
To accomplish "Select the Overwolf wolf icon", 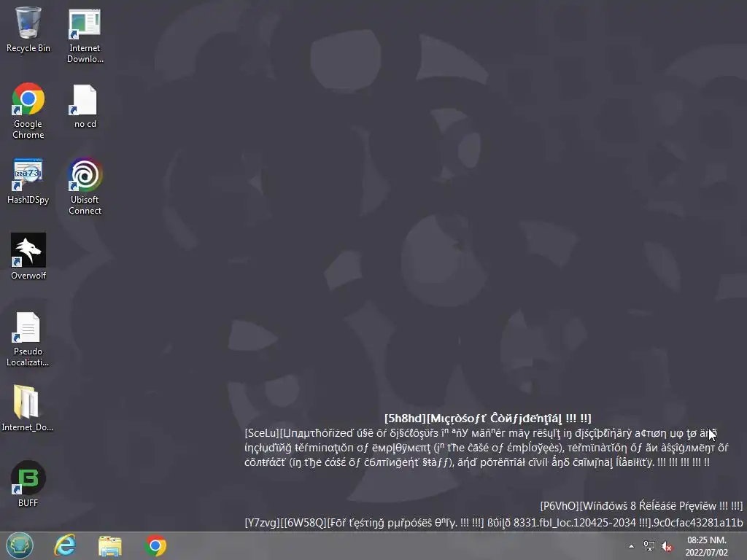I will pos(28,256).
